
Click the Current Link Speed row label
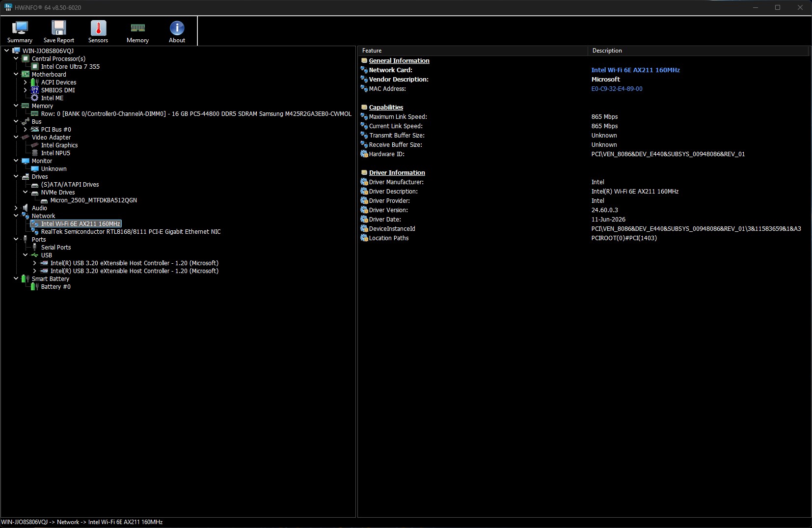[x=396, y=126]
